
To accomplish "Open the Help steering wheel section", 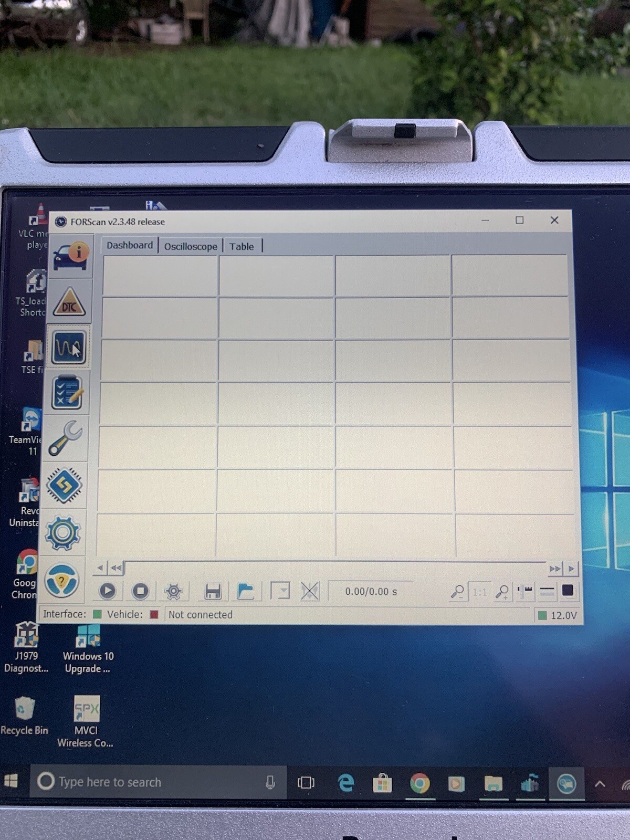I will point(61,581).
